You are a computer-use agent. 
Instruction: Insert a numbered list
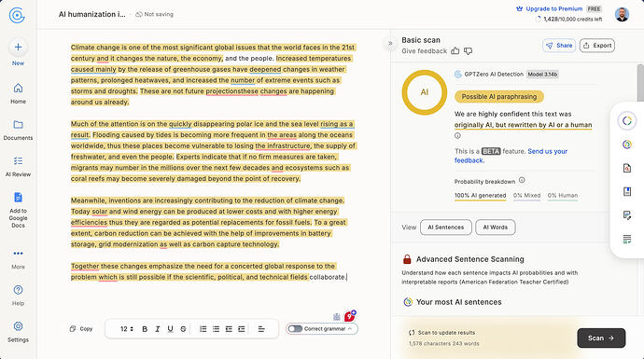pos(203,329)
